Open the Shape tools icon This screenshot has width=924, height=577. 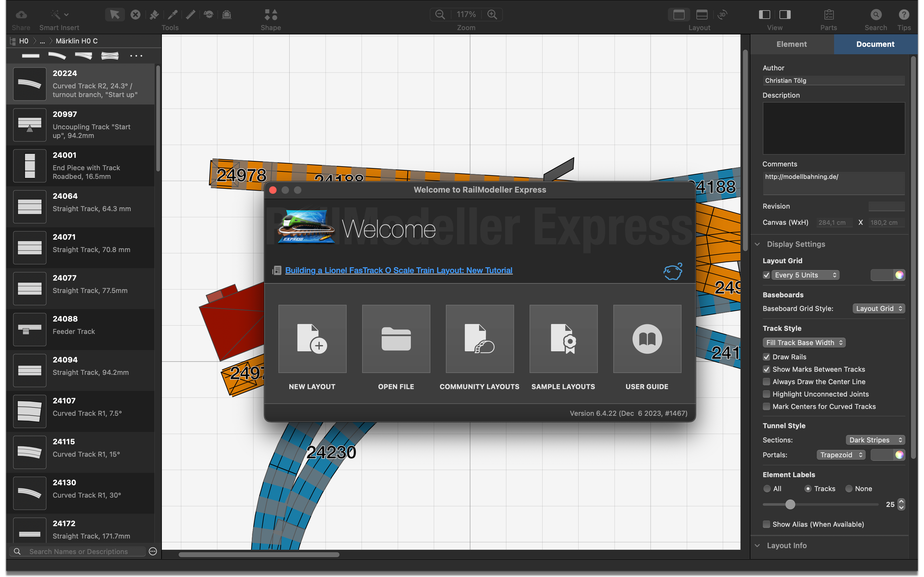(271, 15)
